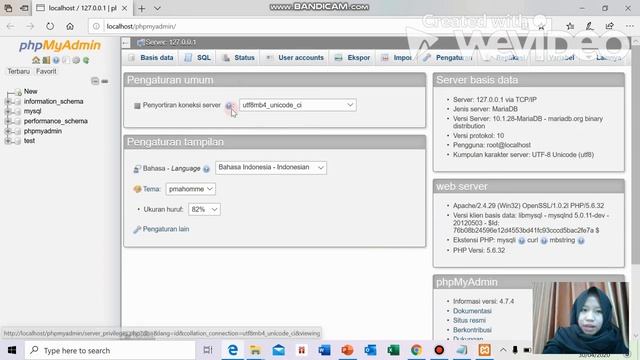This screenshot has width=640, height=360.
Task: Expand the performance_schema database node
Action: pos(8,121)
